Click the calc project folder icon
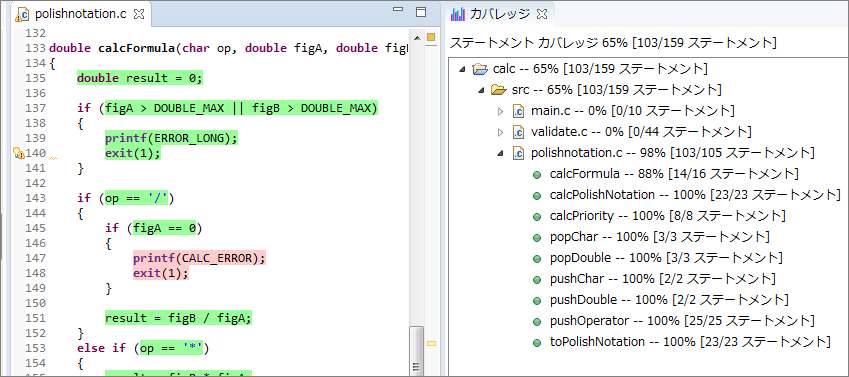 tap(480, 69)
